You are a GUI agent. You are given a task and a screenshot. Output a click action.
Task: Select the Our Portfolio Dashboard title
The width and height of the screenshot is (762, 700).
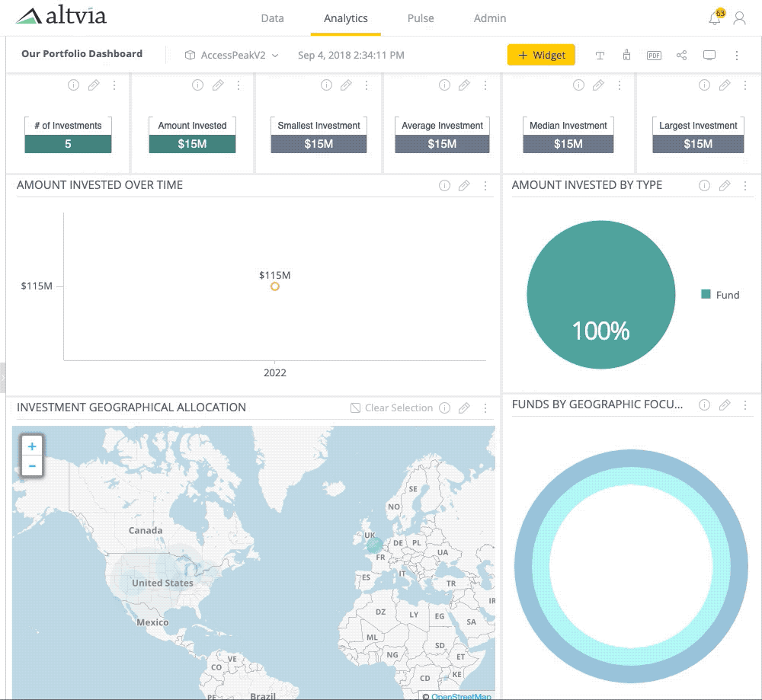[x=82, y=54]
